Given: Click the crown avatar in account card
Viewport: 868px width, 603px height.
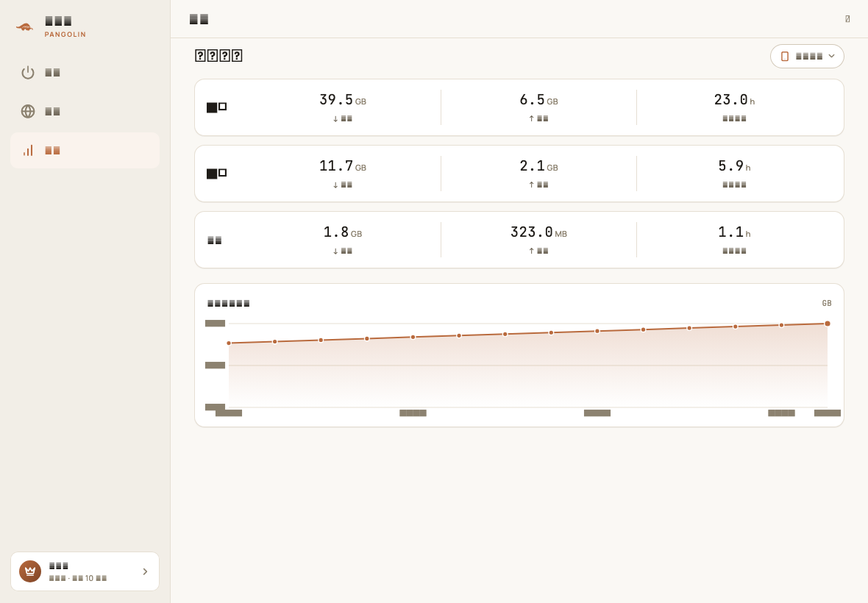Looking at the screenshot, I should 30,571.
